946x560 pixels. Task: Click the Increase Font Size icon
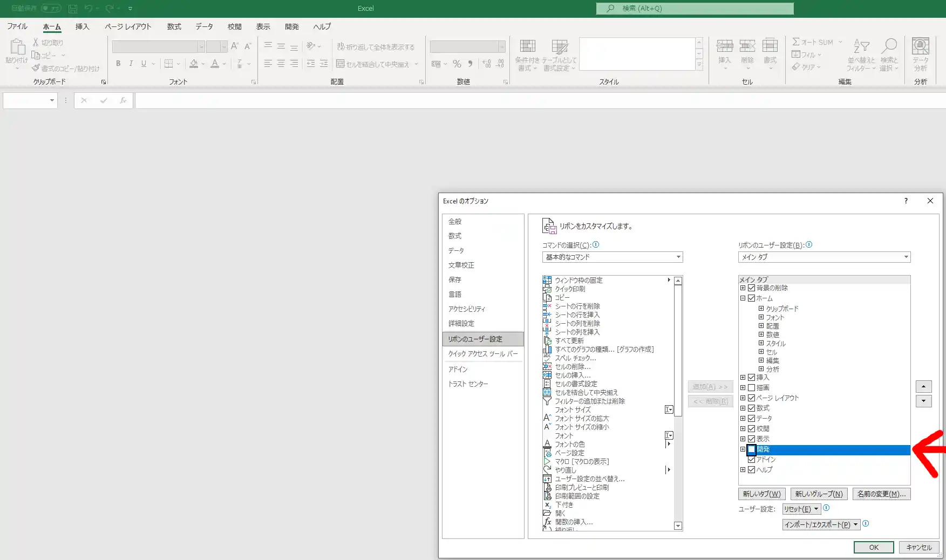[234, 46]
